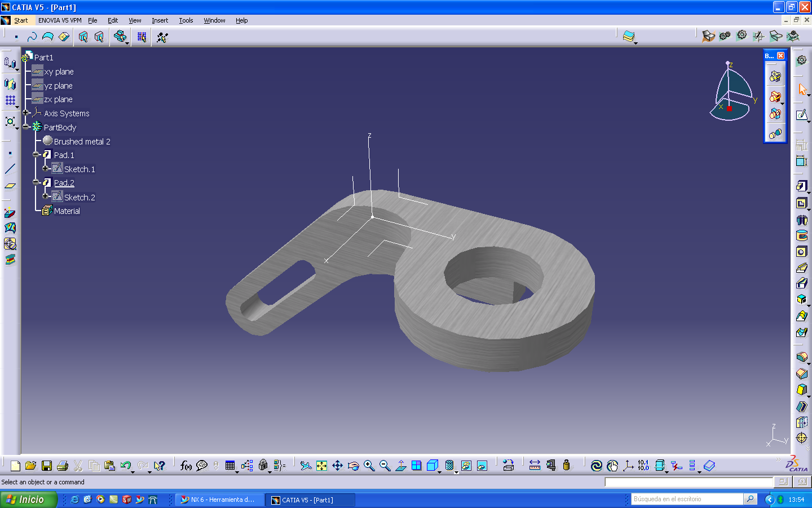
Task: Click the Sketcher icon on right toolbar
Action: [801, 115]
